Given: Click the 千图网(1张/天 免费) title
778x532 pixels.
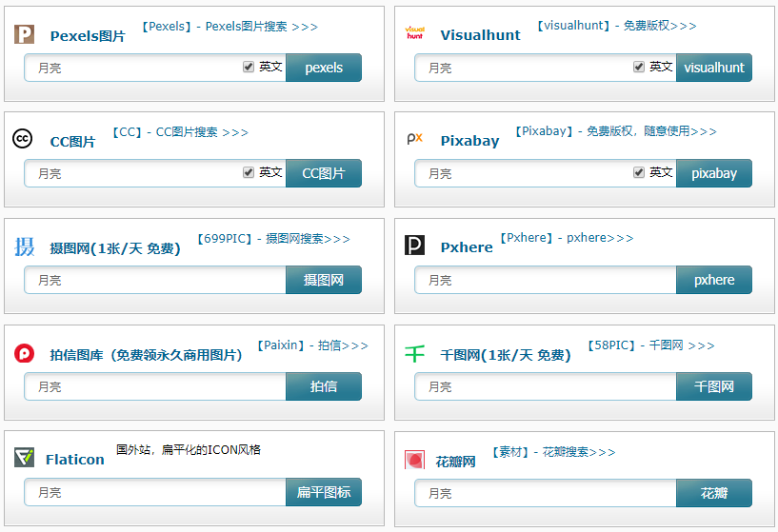Looking at the screenshot, I should (506, 355).
